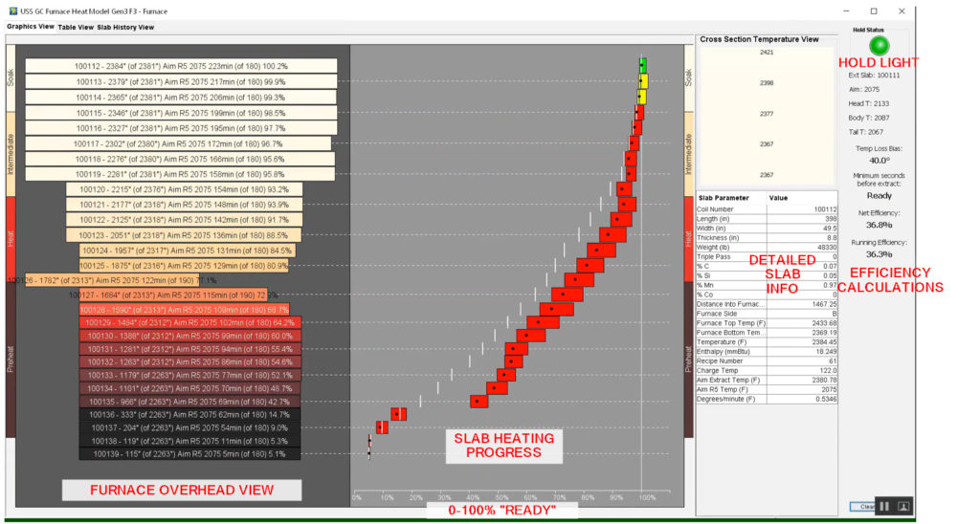Select slab 100122 bar at 91.7%
The height and width of the screenshot is (524, 980).
pos(185,220)
